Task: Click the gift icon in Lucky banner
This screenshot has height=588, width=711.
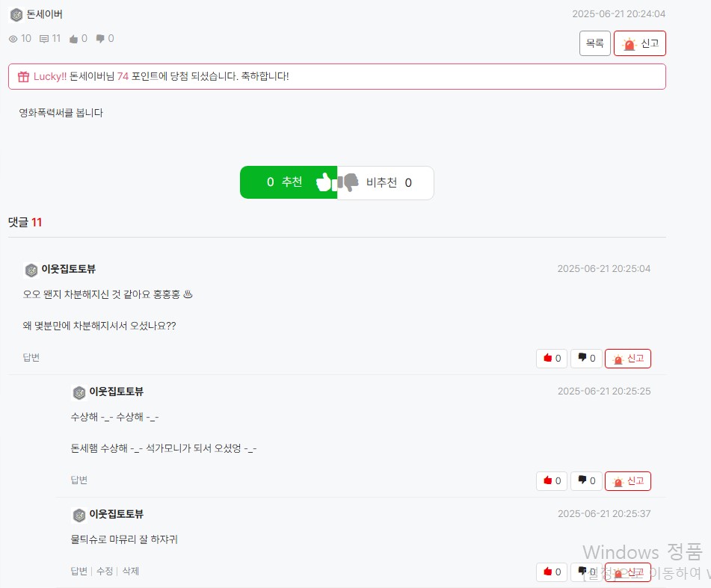Action: click(x=24, y=76)
